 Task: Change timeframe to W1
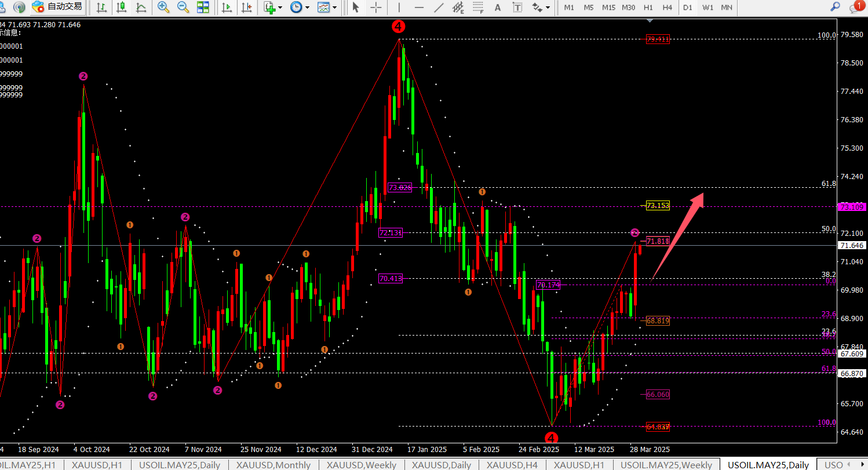pyautogui.click(x=707, y=8)
